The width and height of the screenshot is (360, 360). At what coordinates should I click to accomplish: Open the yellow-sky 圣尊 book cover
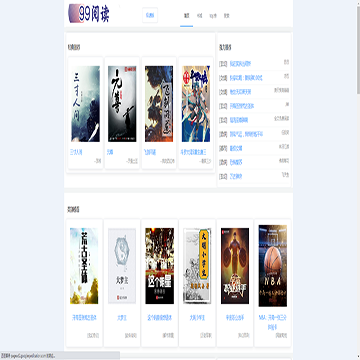pos(84,266)
